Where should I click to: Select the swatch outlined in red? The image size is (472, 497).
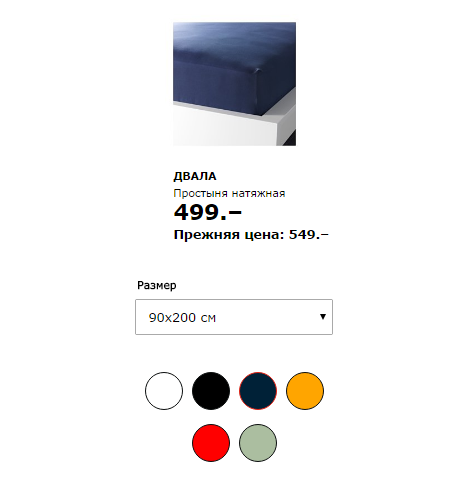(258, 391)
